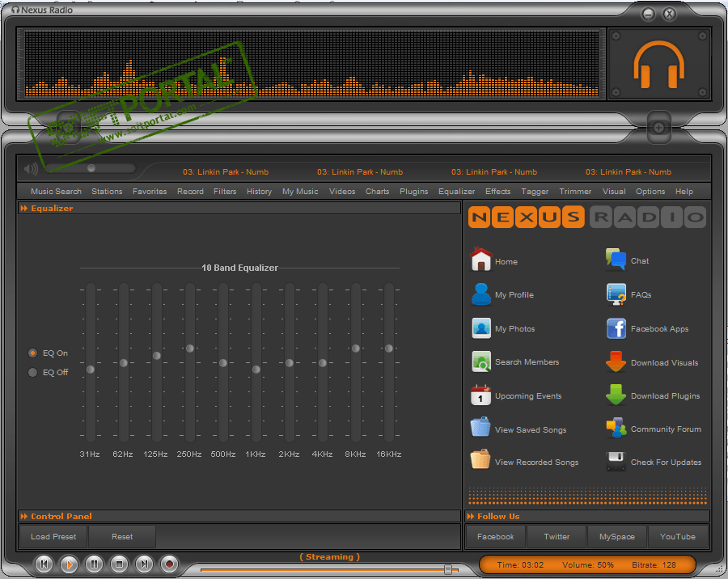
Task: Skip to the previous track
Action: pyautogui.click(x=44, y=564)
